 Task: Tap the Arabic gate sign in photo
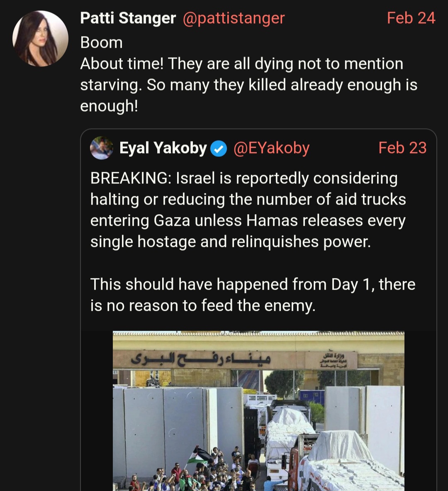(x=201, y=359)
